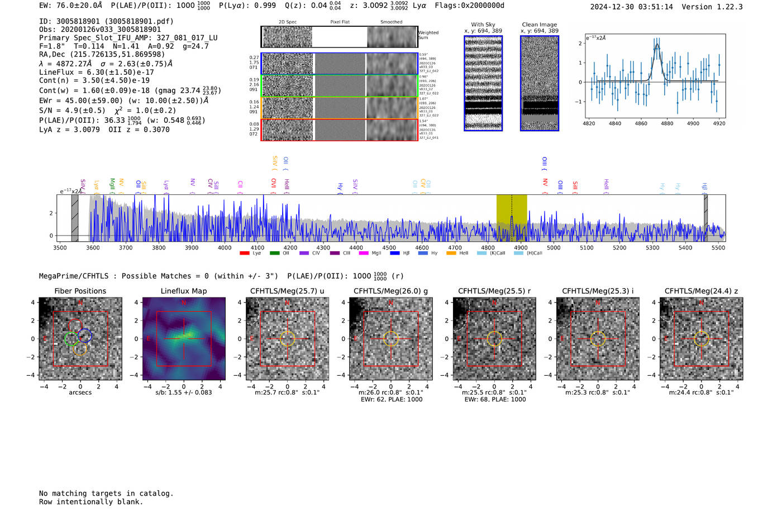Open the Lineflux Map panel

184,339
